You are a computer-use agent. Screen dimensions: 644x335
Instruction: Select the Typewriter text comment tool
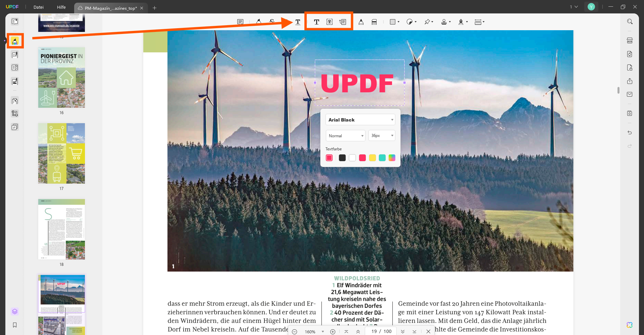(x=316, y=22)
